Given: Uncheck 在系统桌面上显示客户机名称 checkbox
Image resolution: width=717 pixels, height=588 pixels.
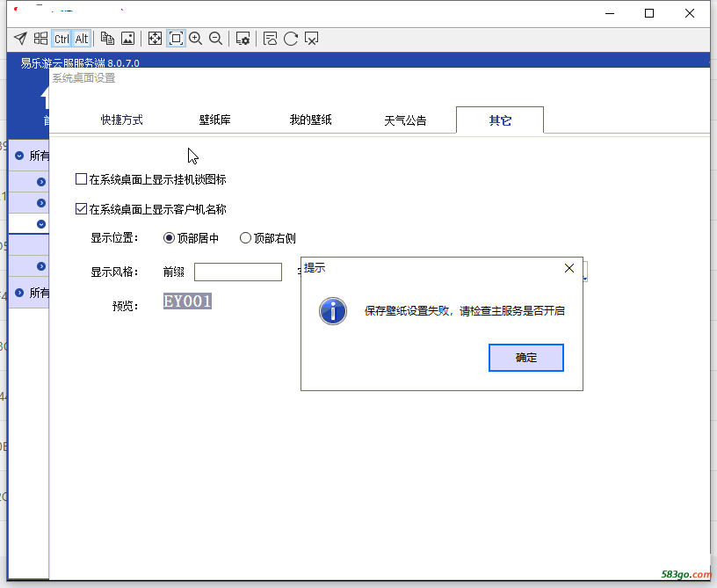Looking at the screenshot, I should pos(82,209).
